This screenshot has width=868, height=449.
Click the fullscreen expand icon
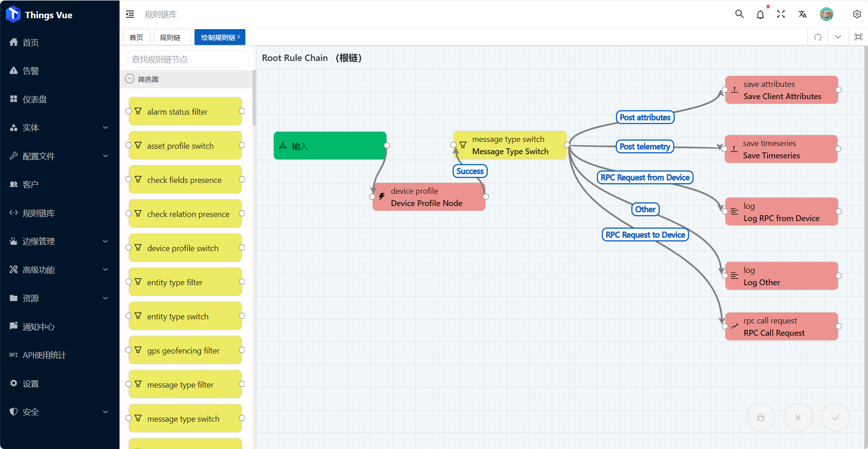(x=781, y=14)
